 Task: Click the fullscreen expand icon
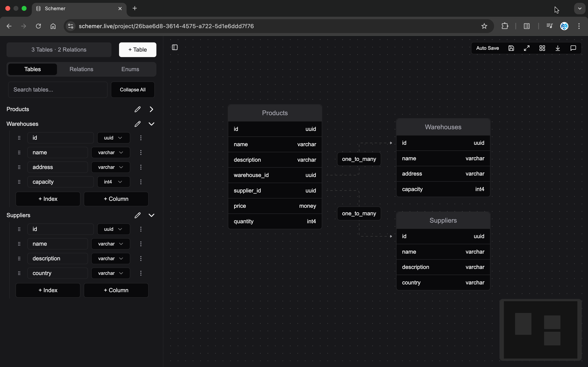click(x=527, y=48)
